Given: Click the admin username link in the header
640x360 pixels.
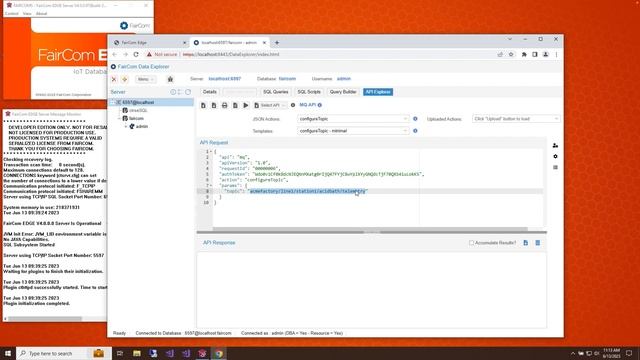Looking at the screenshot, I should coord(344,79).
